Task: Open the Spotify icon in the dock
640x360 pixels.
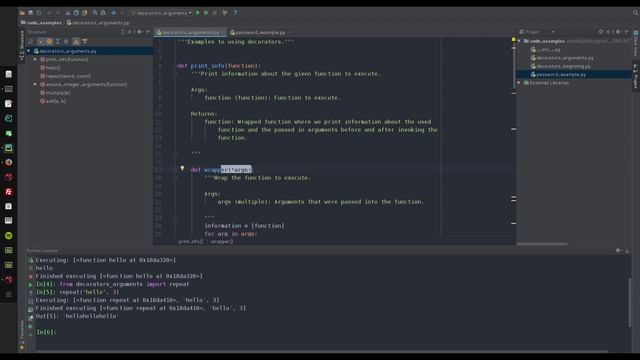Action: tap(9, 236)
